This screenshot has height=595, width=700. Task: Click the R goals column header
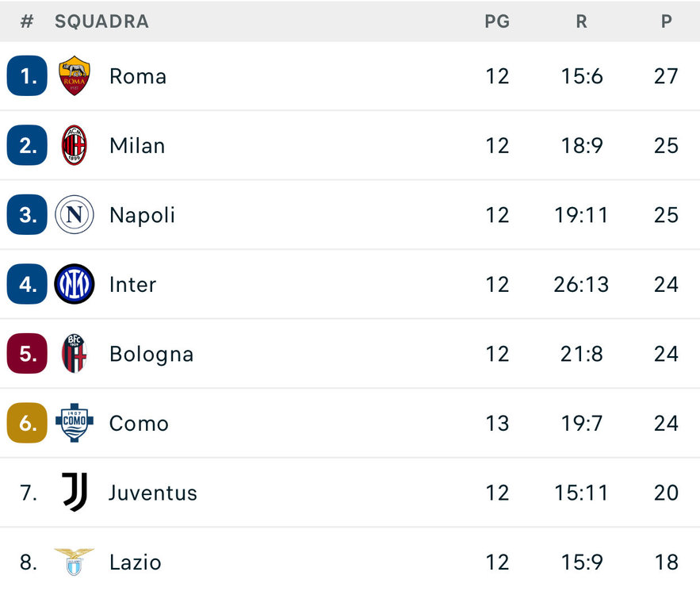tap(581, 22)
